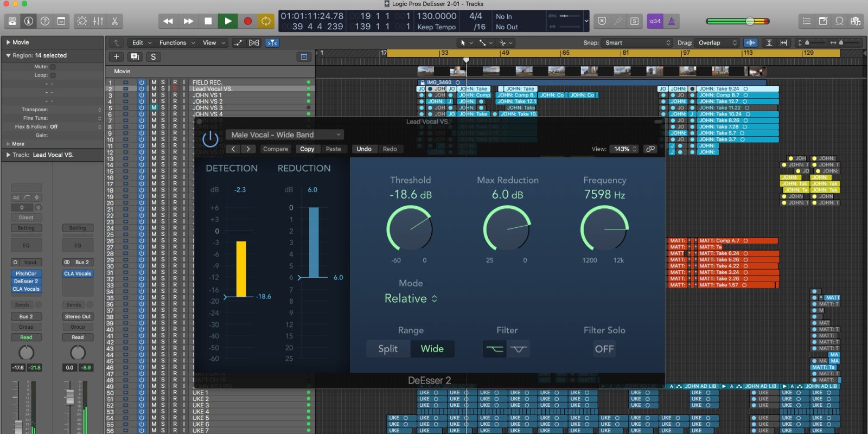
Task: Open the Library drawer icon
Action: (x=12, y=21)
